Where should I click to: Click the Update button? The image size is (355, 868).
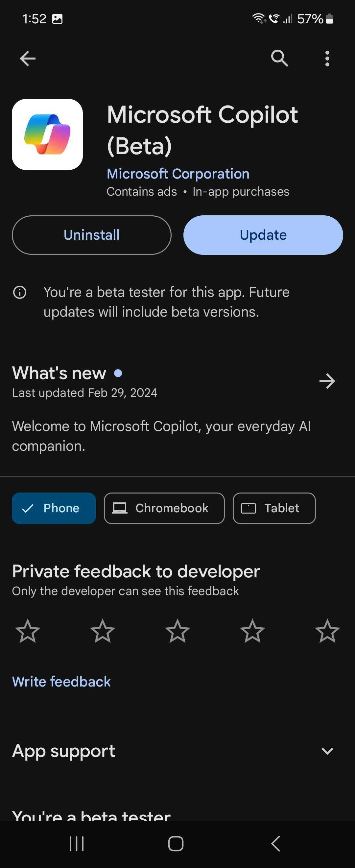(x=263, y=235)
